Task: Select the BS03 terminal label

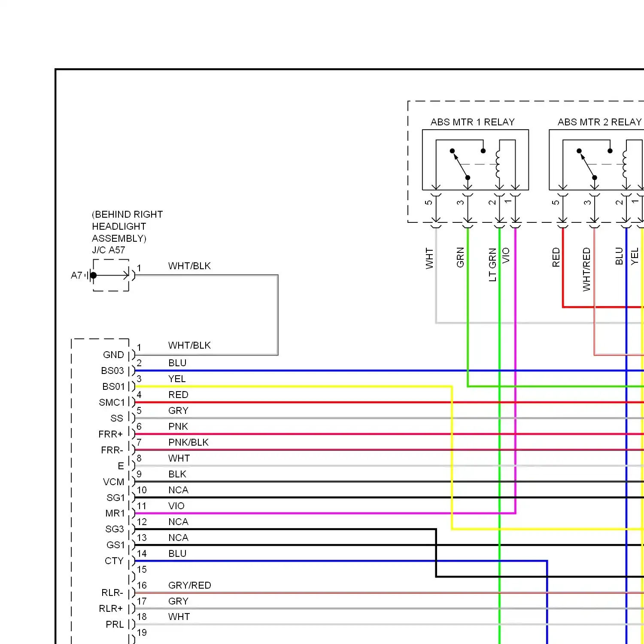Action: [x=112, y=371]
